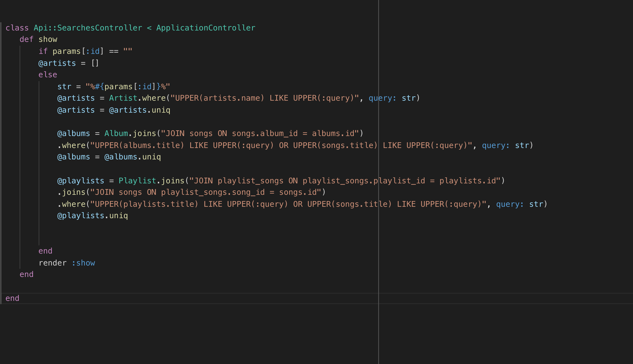Click the 'if params[:id] == ""' line
Viewport: 633px width, 364px height.
pos(85,51)
